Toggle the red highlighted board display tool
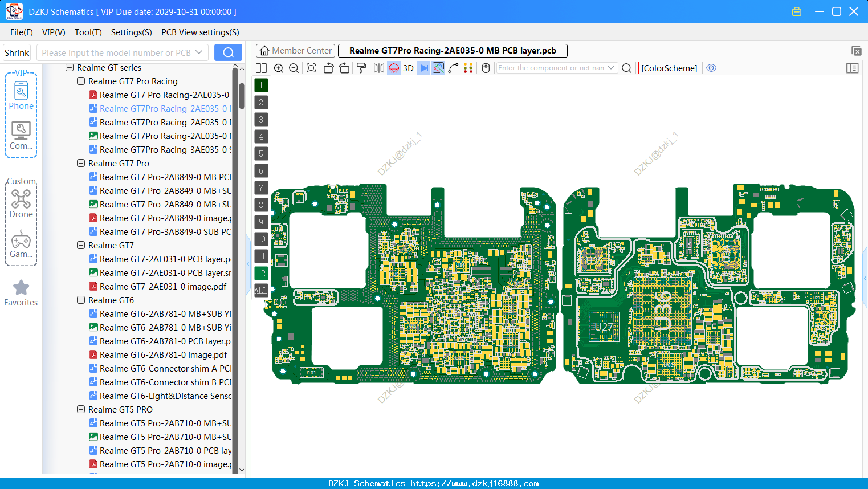Viewport: 868px width, 489px height. [394, 68]
